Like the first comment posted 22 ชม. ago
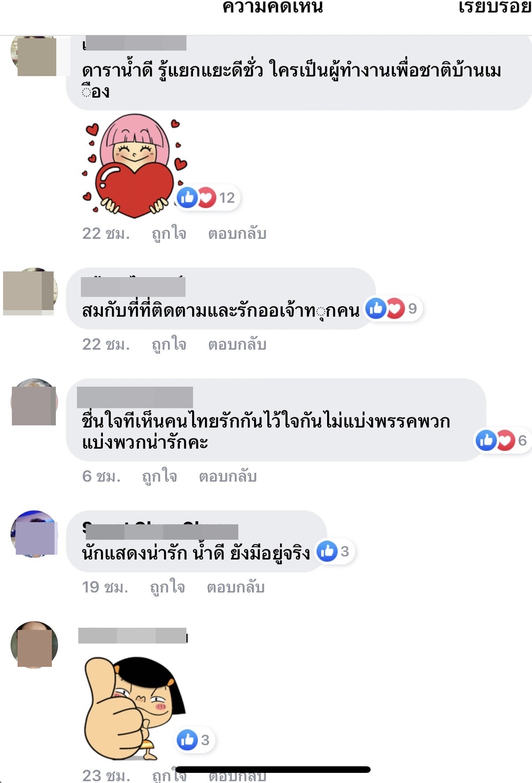Screen dimensions: 532x783 tap(169, 234)
